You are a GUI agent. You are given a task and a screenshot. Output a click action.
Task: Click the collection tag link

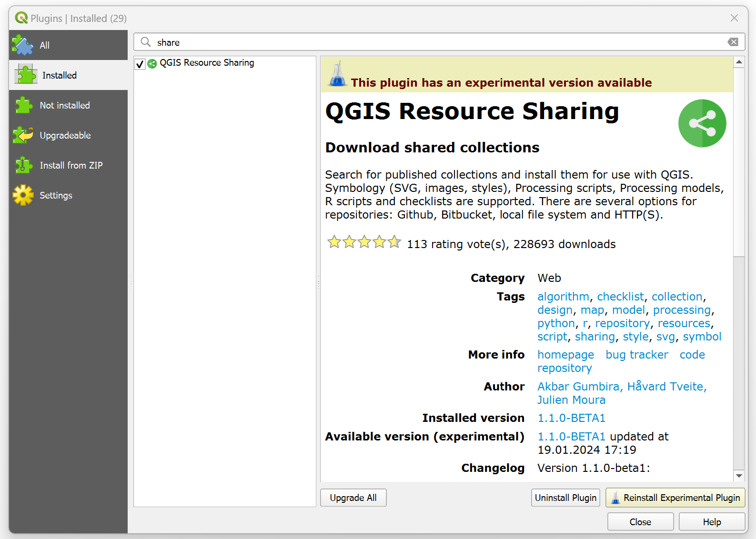(x=677, y=297)
